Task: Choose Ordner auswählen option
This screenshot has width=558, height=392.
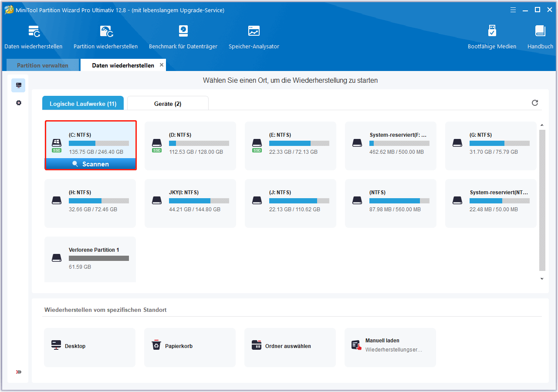Action: click(290, 348)
